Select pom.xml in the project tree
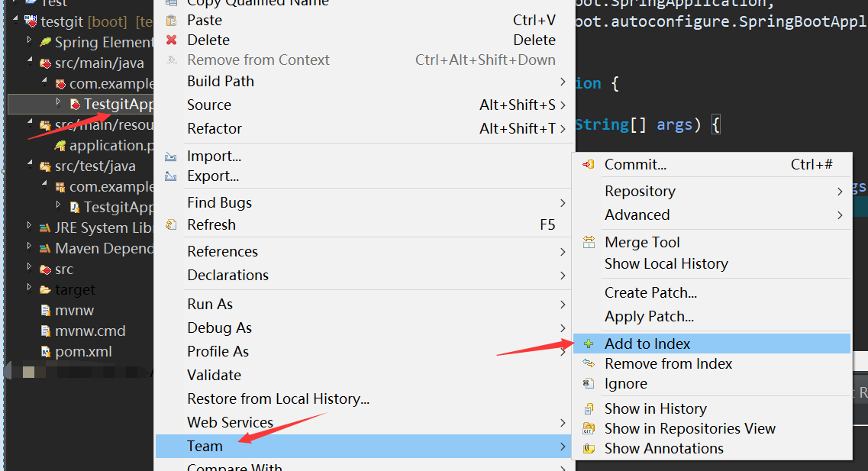 [83, 351]
